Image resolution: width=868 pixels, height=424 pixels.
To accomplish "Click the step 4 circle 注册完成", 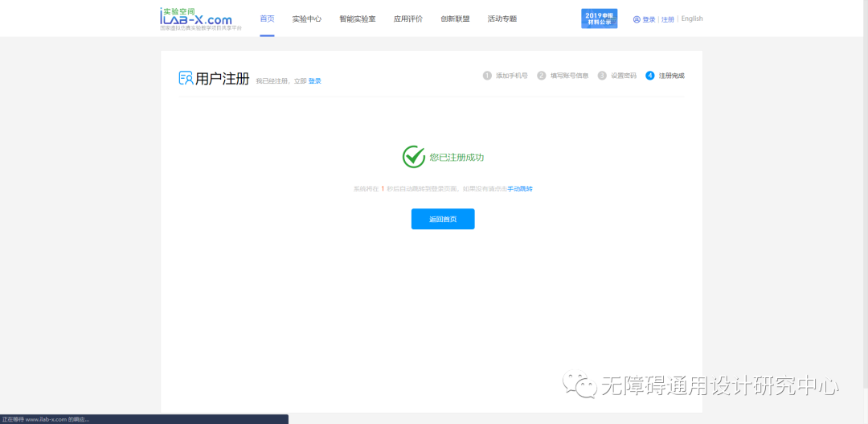I will click(x=650, y=76).
